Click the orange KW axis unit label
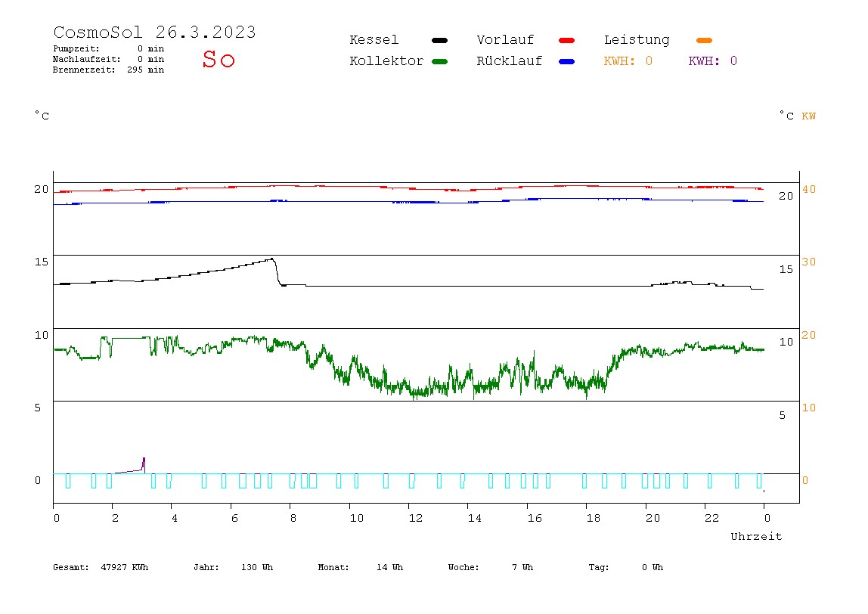This screenshot has height=614, width=868. click(x=809, y=116)
